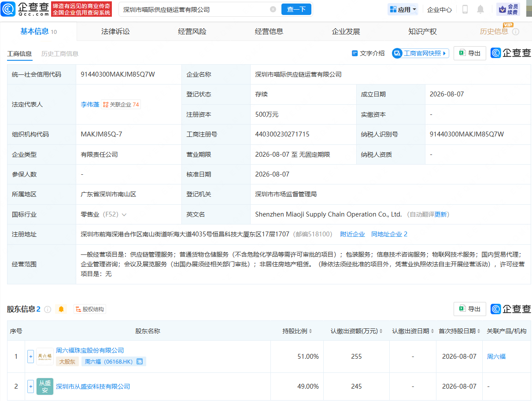The height and width of the screenshot is (401, 532).
Task: Click the info icon next to 股东信息
Action: [48, 309]
